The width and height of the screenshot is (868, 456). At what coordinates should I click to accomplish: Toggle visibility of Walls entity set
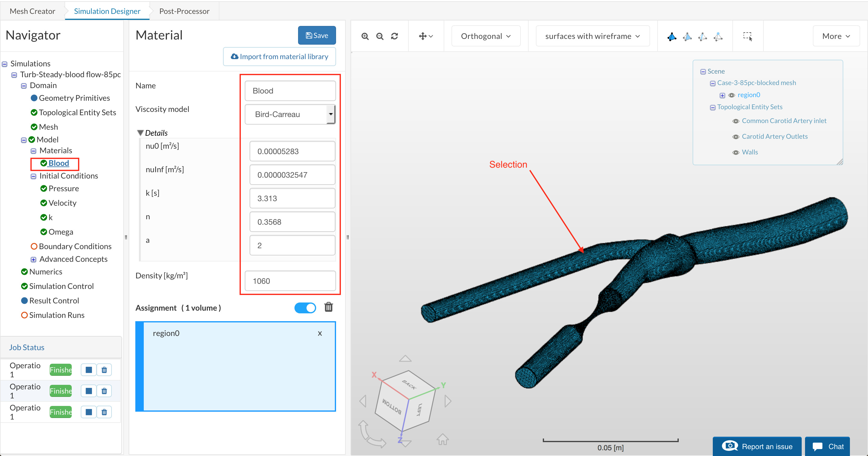pos(736,152)
